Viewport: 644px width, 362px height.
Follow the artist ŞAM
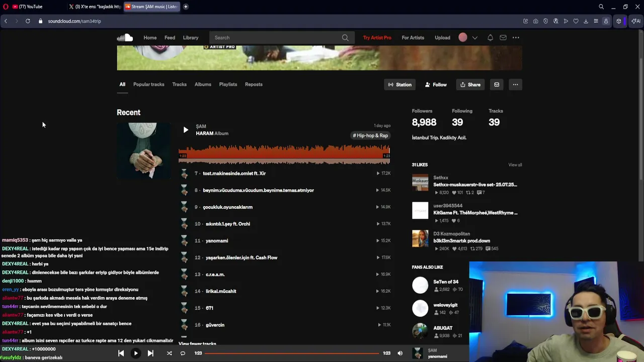(x=435, y=84)
